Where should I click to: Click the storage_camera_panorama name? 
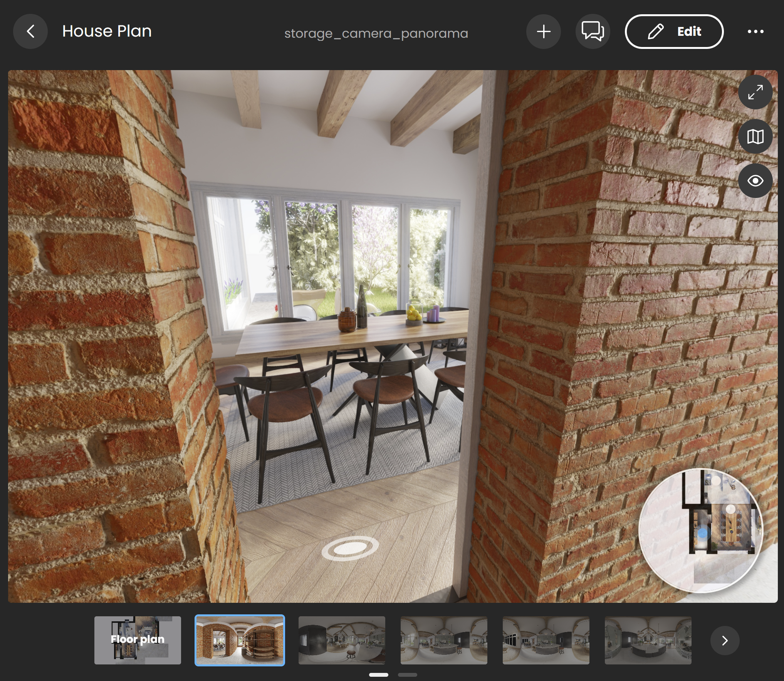(x=376, y=34)
